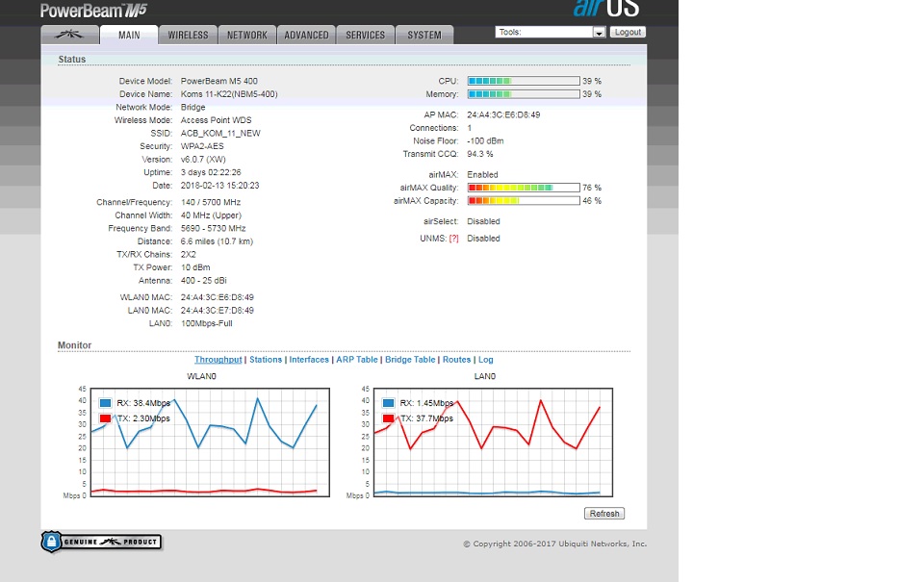Click the LAN0 speed value 100Mbps-Full
Viewport: 924px width, 582px height.
[206, 324]
